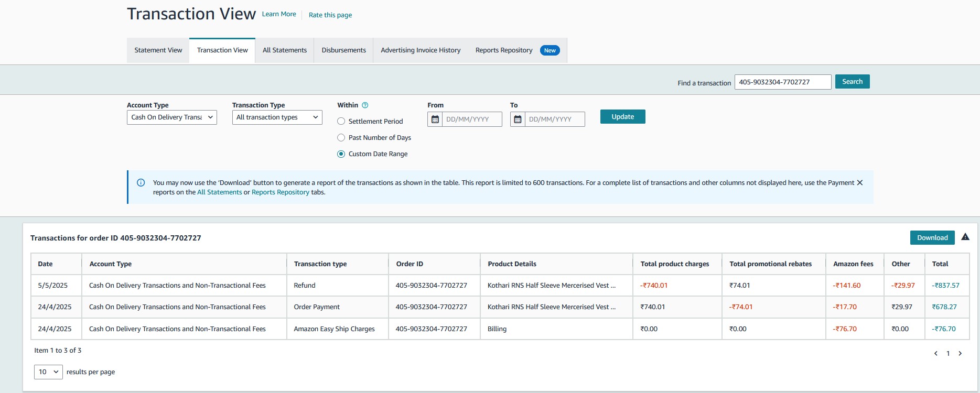Select page number 1 in pagination
980x393 pixels.
tap(948, 354)
